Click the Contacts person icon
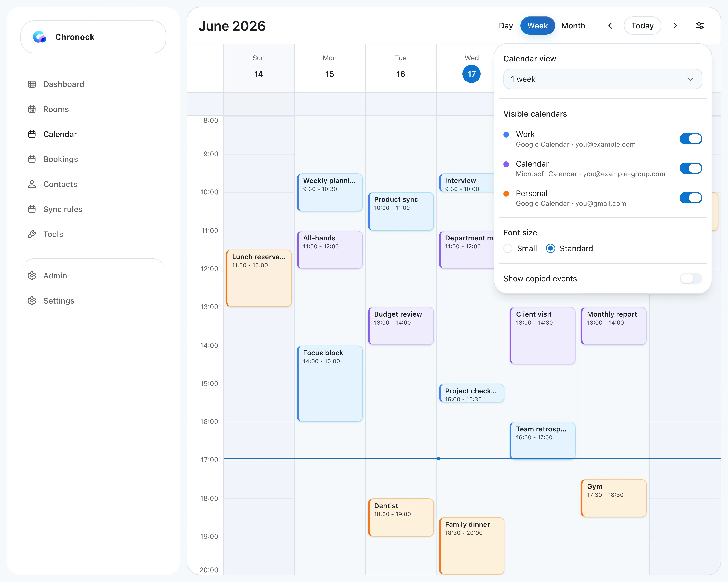Screen dimensions: 728x582 [x=32, y=184]
